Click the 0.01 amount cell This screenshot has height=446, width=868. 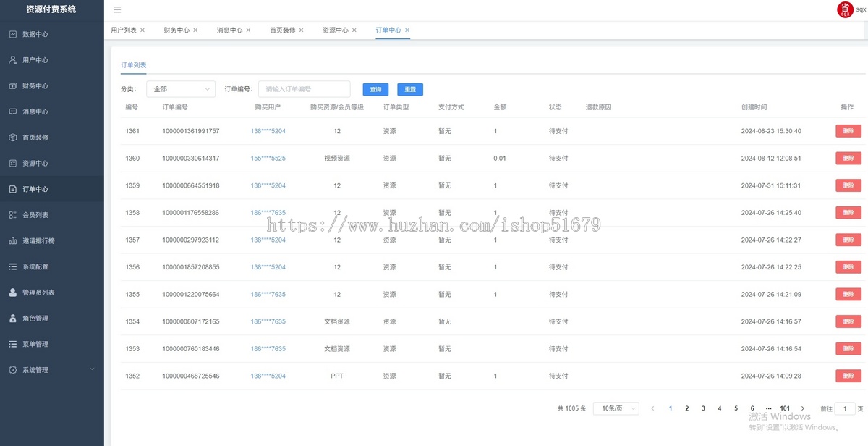tap(500, 159)
